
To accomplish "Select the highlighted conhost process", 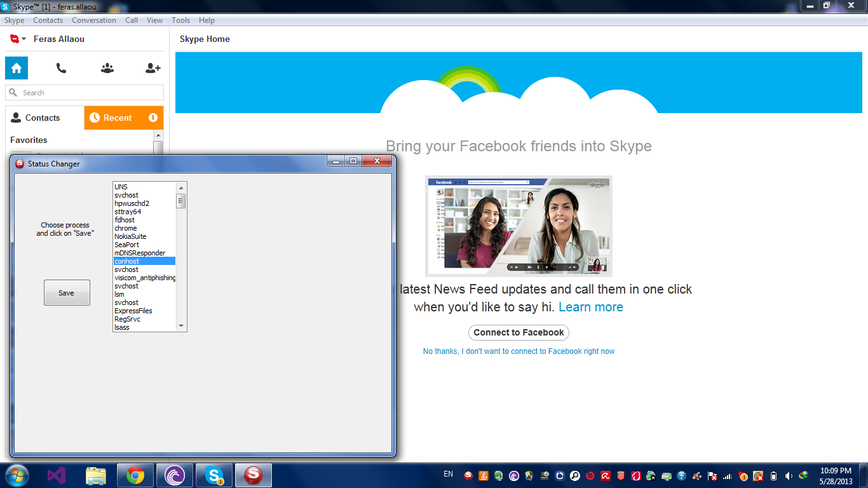I will click(x=144, y=261).
